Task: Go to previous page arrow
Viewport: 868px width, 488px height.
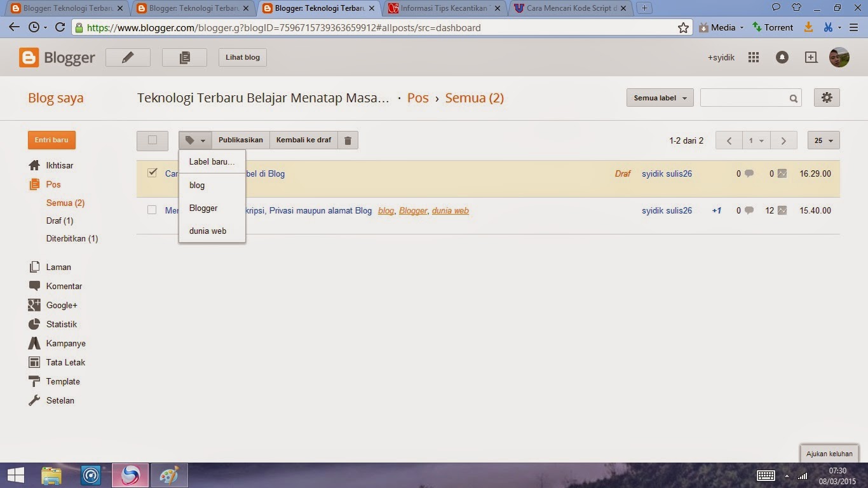Action: pyautogui.click(x=729, y=140)
